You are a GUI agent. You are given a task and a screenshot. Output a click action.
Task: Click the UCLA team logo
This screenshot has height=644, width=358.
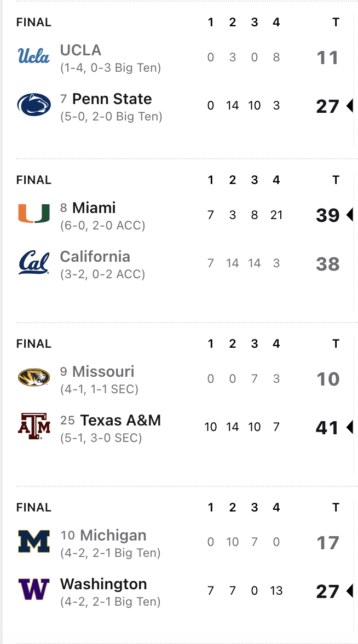coord(34,56)
